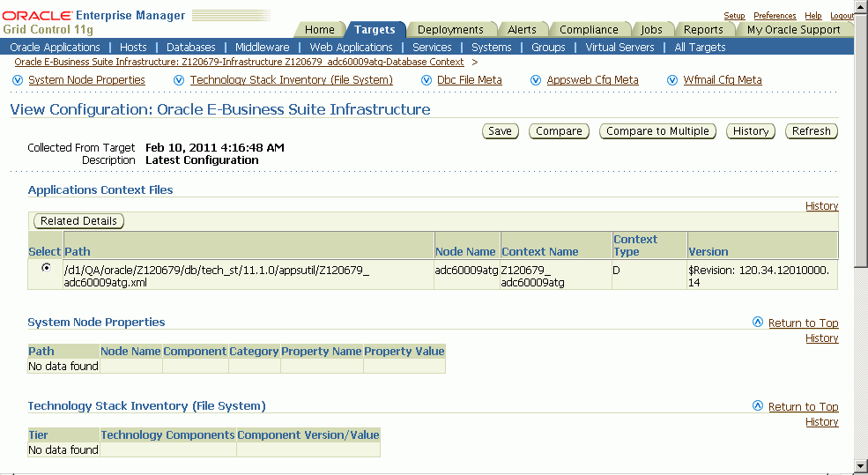Open the Home tab
Screen dimensions: 868x475
319,29
